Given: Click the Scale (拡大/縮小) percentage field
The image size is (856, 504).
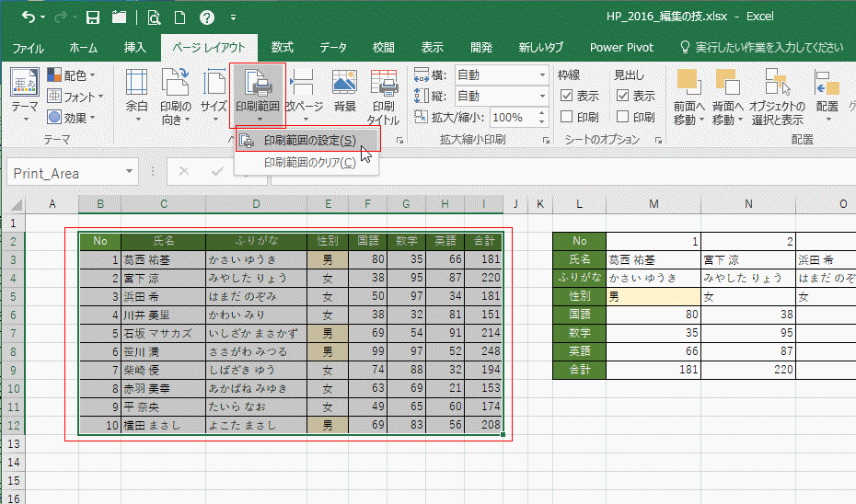Looking at the screenshot, I should (506, 118).
